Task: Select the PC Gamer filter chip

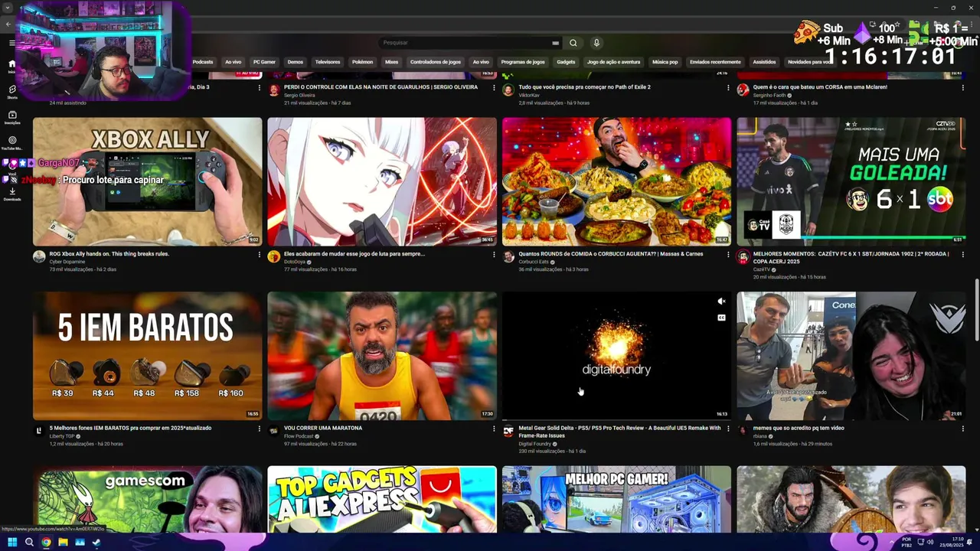Action: tap(264, 62)
